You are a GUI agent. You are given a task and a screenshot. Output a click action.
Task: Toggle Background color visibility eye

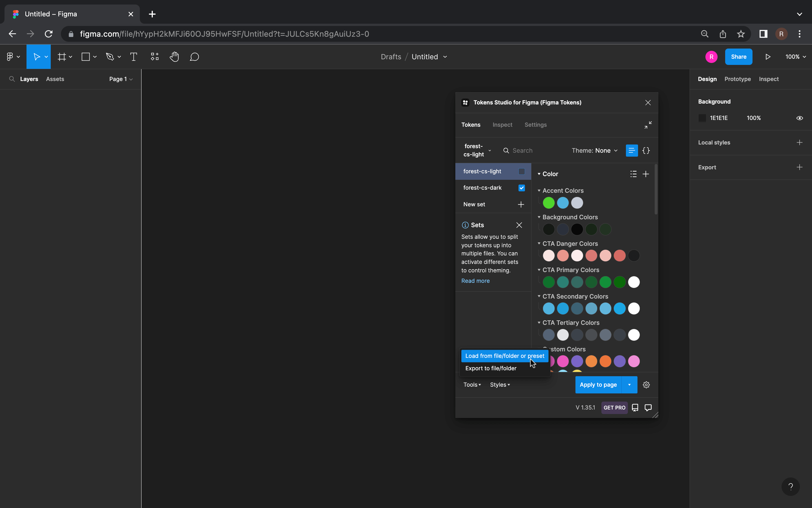click(800, 118)
